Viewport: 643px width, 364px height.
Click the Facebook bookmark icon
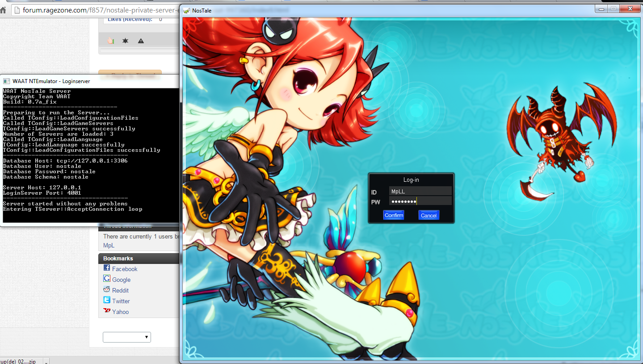point(107,268)
